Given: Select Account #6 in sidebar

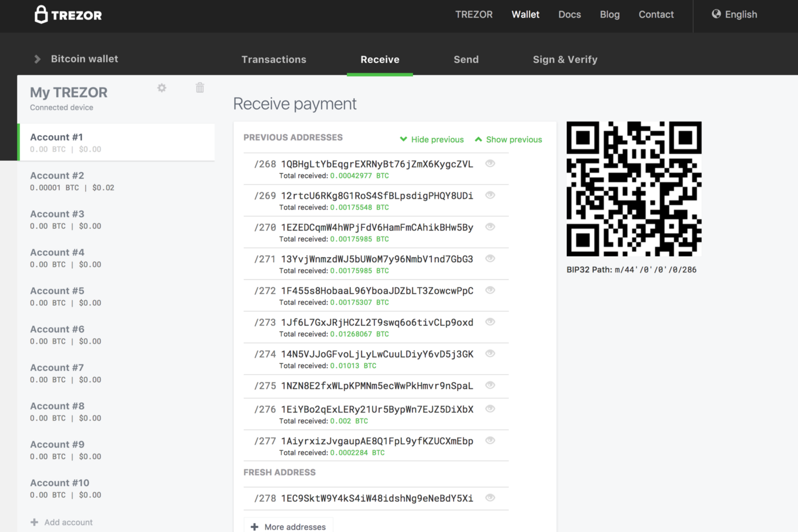Looking at the screenshot, I should click(116, 335).
